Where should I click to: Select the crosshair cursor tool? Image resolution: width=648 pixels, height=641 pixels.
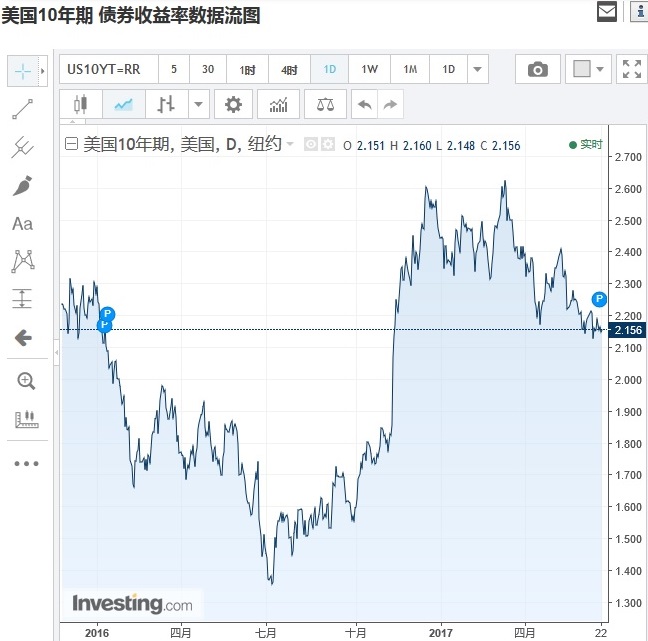(x=23, y=71)
